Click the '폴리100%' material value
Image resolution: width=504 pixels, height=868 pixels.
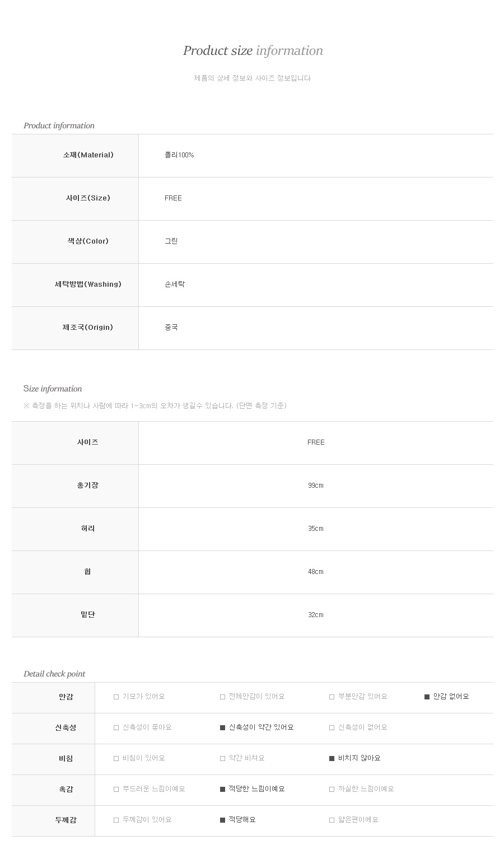(x=179, y=155)
